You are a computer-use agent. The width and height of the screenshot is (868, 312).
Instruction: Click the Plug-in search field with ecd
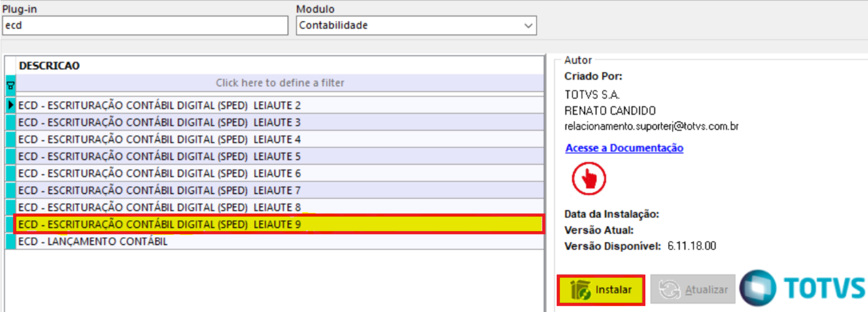point(145,25)
